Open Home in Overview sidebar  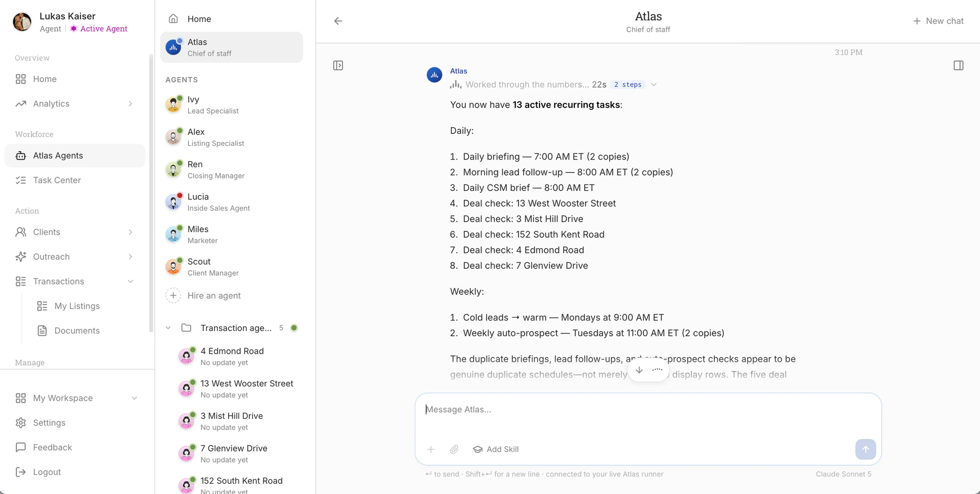[x=75, y=79]
